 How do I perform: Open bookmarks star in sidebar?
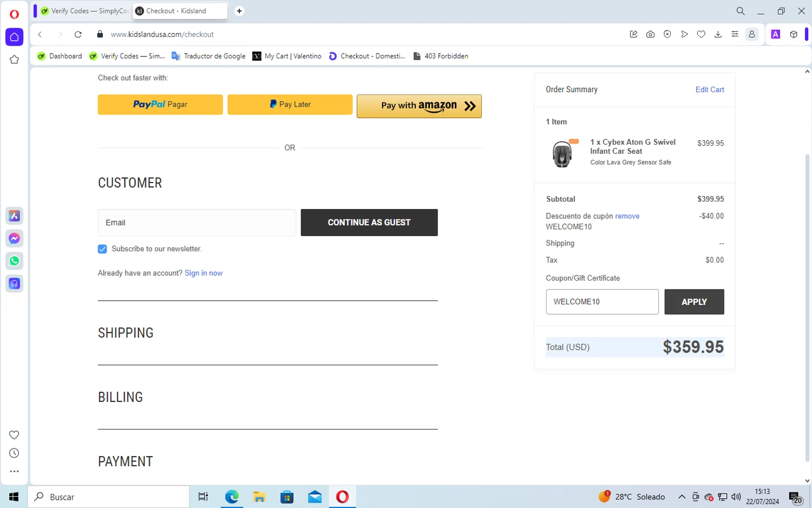15,60
